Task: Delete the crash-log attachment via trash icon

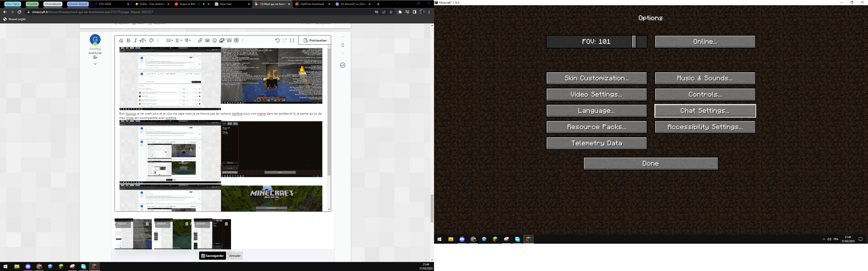Action: point(147,224)
